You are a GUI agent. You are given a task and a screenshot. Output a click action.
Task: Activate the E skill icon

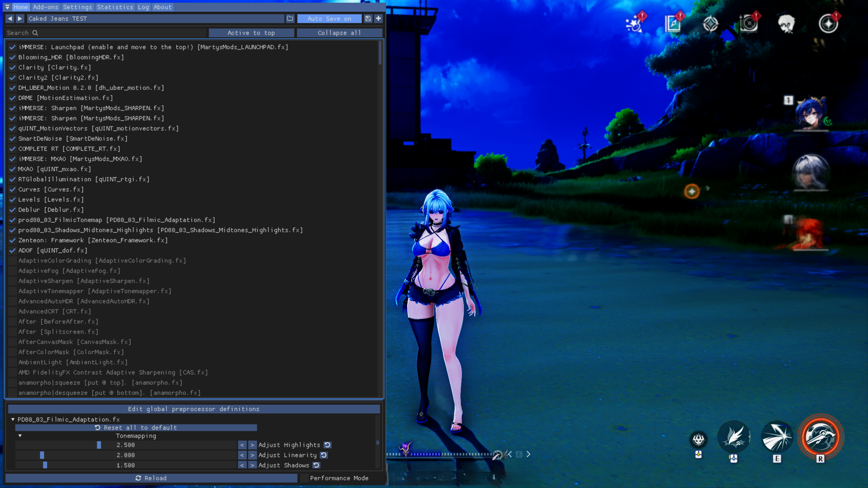(x=777, y=437)
